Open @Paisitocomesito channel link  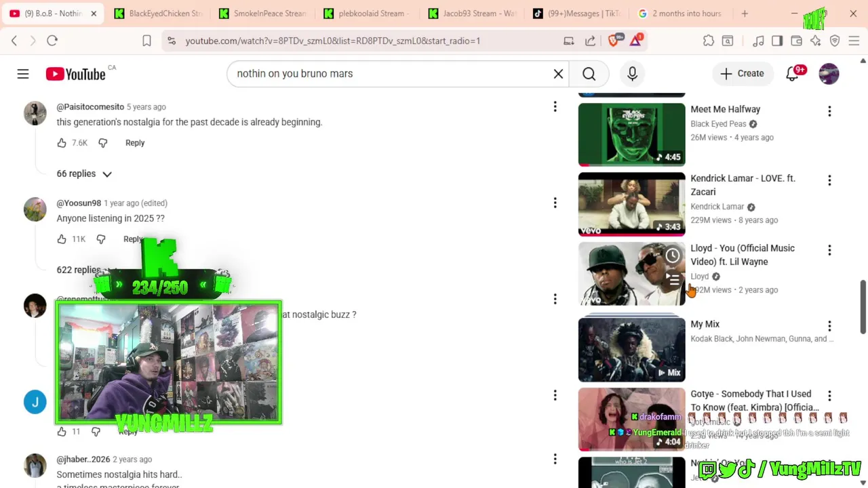(90, 107)
